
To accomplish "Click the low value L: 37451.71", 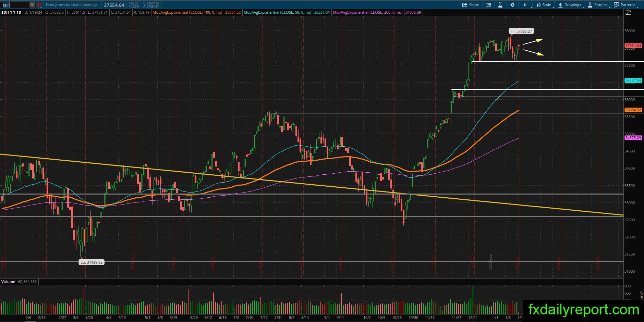I will (98, 12).
